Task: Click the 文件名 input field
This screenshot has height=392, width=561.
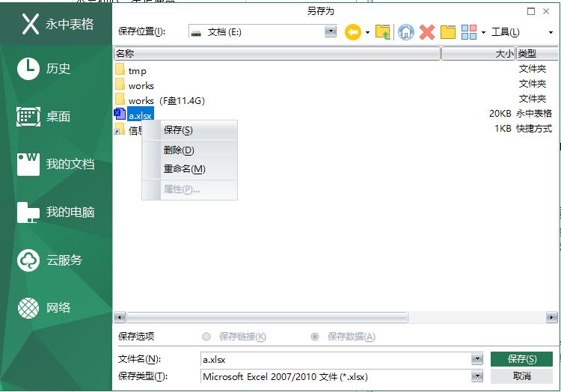Action: (336, 359)
